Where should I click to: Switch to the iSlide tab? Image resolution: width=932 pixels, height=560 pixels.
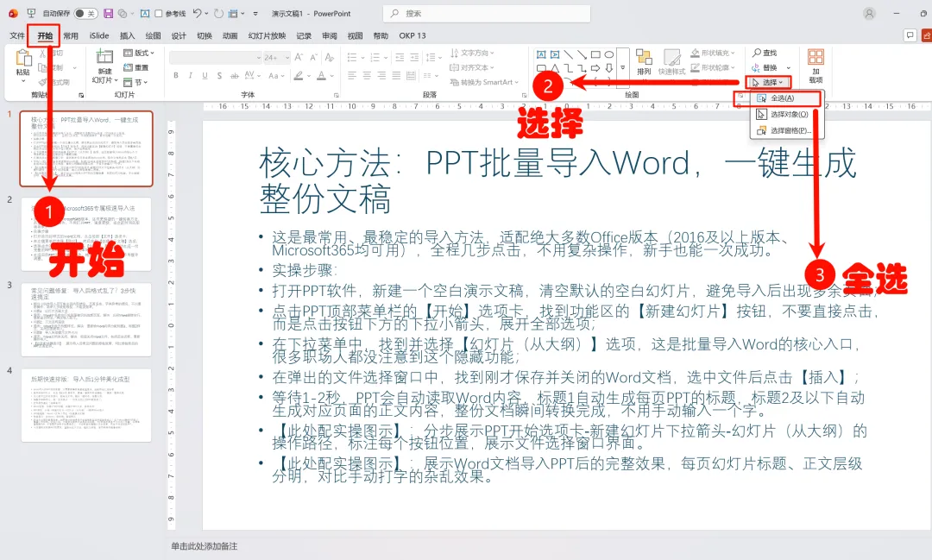click(99, 35)
